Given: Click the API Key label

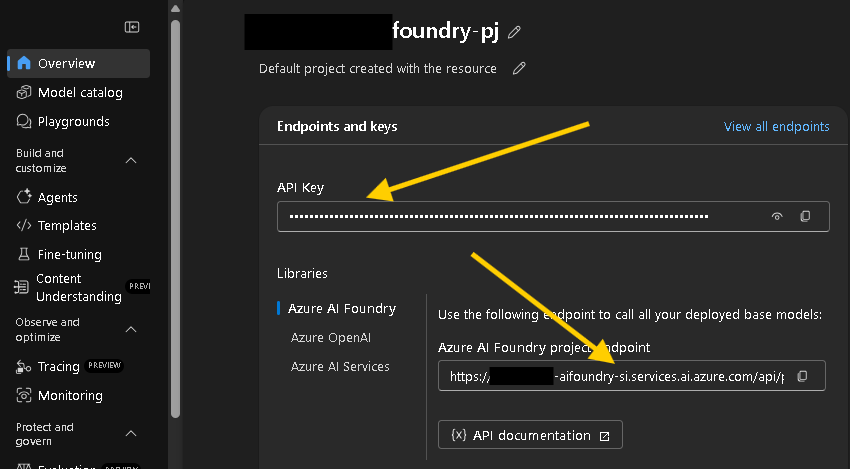Looking at the screenshot, I should (300, 188).
